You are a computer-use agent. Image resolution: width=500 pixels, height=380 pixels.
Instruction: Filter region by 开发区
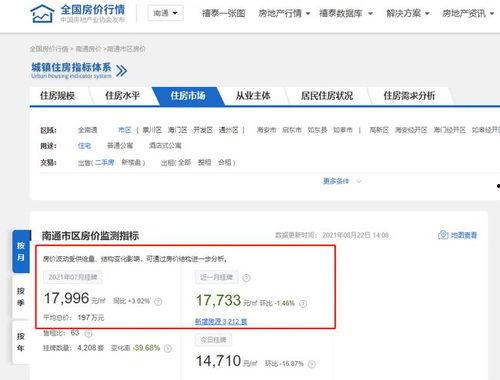point(203,130)
